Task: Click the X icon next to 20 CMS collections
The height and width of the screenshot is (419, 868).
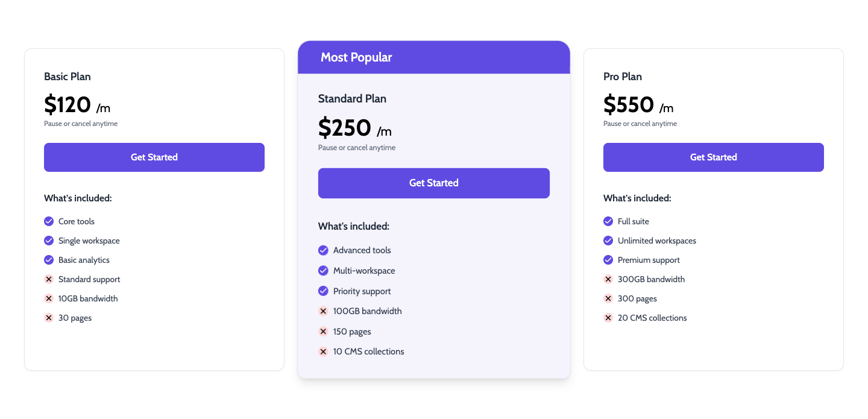Action: [x=608, y=318]
